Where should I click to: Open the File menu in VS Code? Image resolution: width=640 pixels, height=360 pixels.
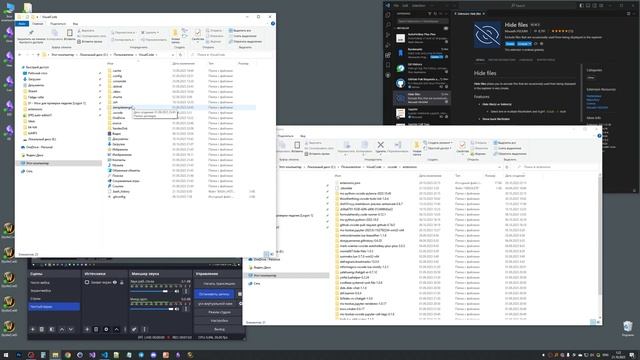[396, 6]
